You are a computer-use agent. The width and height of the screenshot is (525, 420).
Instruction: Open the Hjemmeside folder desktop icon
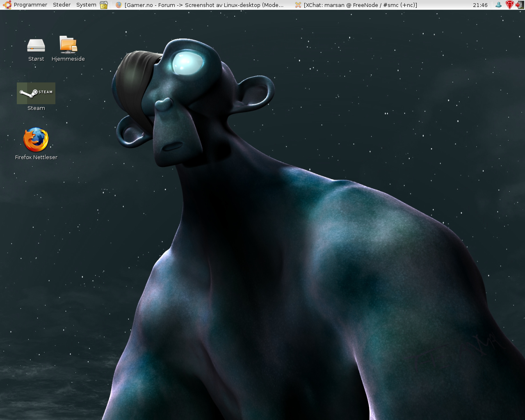[68, 45]
